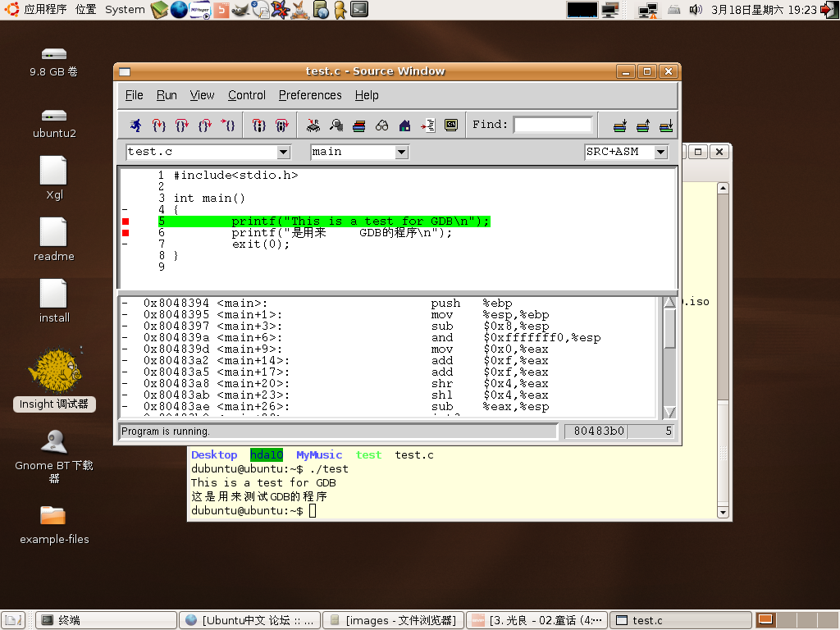The width and height of the screenshot is (840, 630).
Task: Set breakpoint at assembly line main+3
Action: tap(125, 326)
